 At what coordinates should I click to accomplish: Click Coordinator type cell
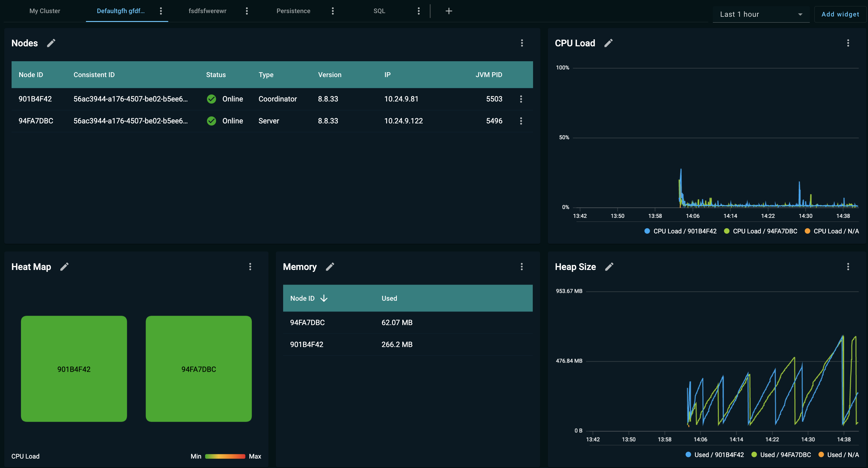click(278, 99)
